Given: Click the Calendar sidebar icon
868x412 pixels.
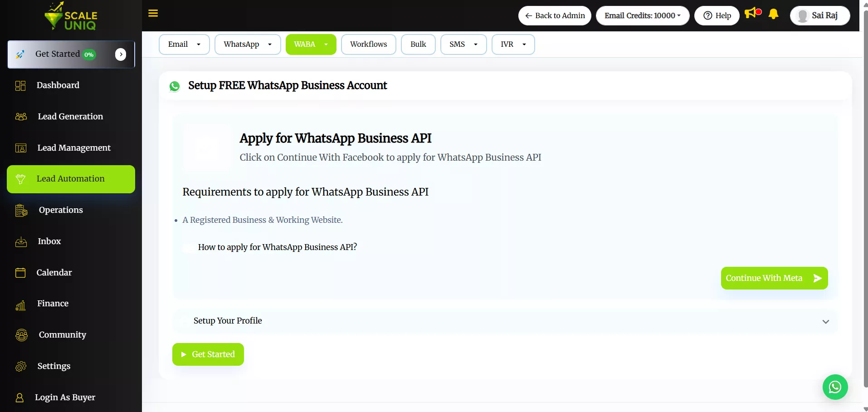Looking at the screenshot, I should tap(20, 273).
